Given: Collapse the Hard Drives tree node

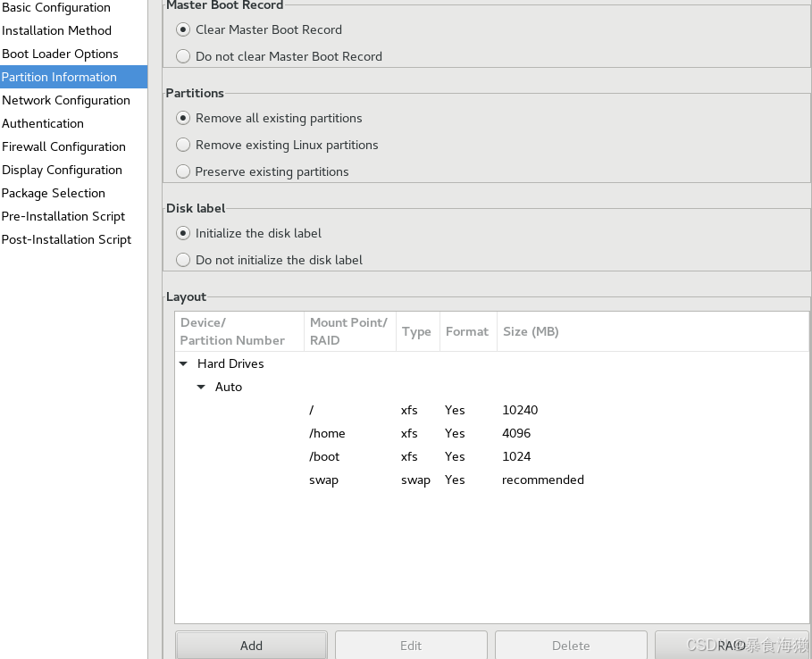Looking at the screenshot, I should [x=183, y=363].
